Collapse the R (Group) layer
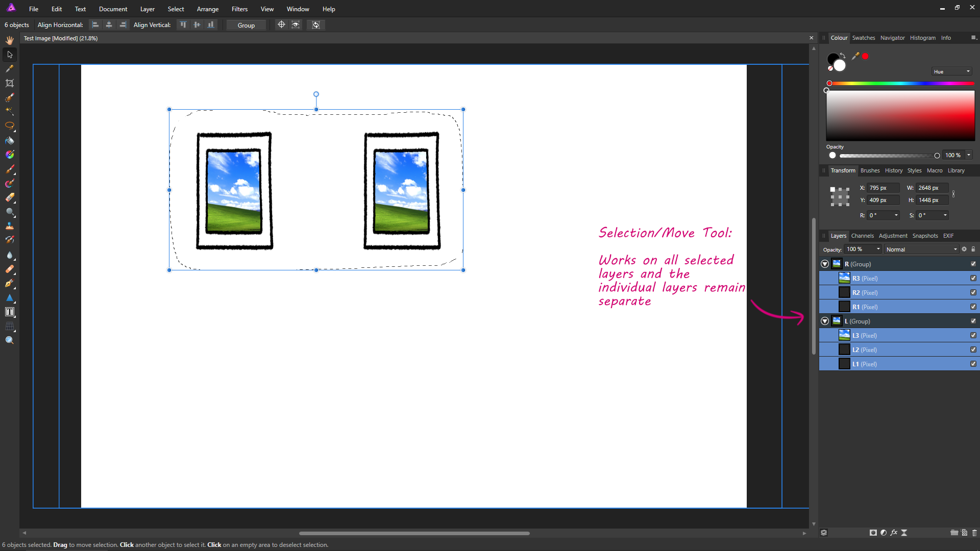This screenshot has height=551, width=980. [x=824, y=264]
